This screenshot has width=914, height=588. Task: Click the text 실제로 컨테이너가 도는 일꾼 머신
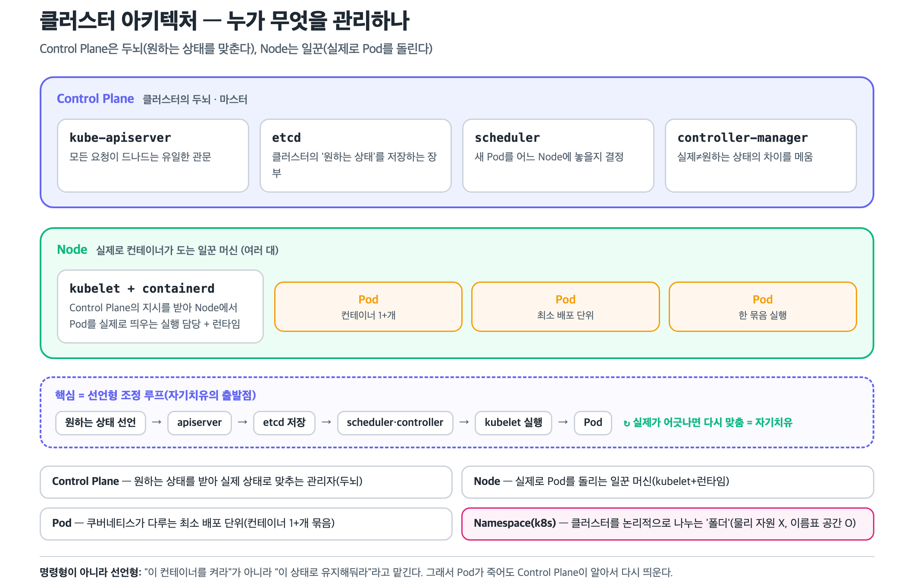click(x=187, y=250)
